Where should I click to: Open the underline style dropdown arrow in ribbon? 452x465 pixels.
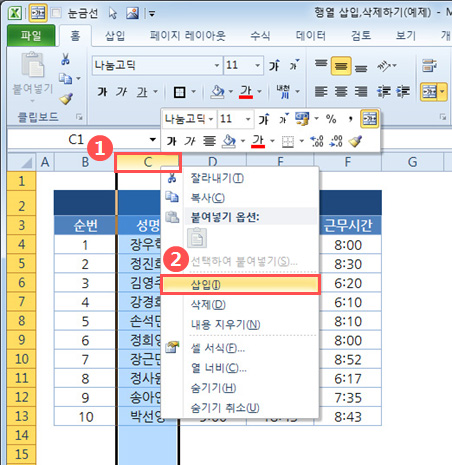pos(155,92)
